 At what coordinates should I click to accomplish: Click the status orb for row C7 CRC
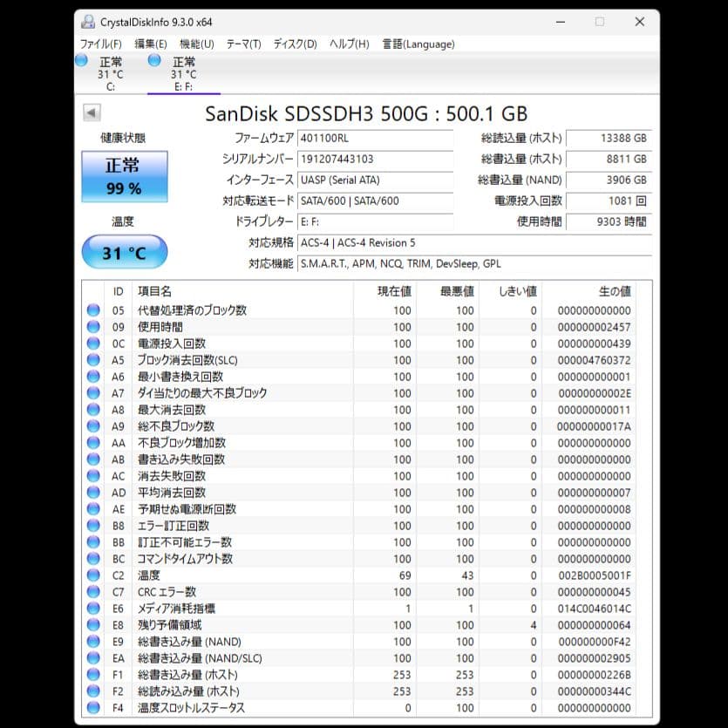click(x=93, y=592)
